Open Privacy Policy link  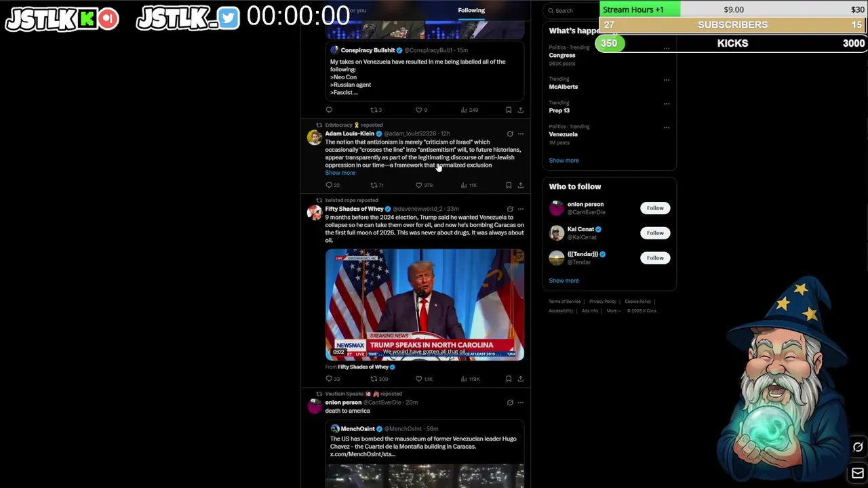tap(602, 302)
